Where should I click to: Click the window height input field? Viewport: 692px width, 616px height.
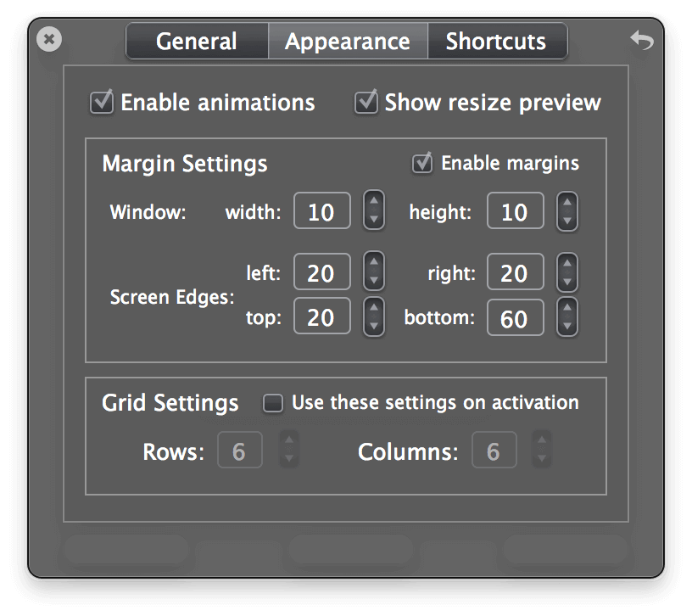point(516,211)
